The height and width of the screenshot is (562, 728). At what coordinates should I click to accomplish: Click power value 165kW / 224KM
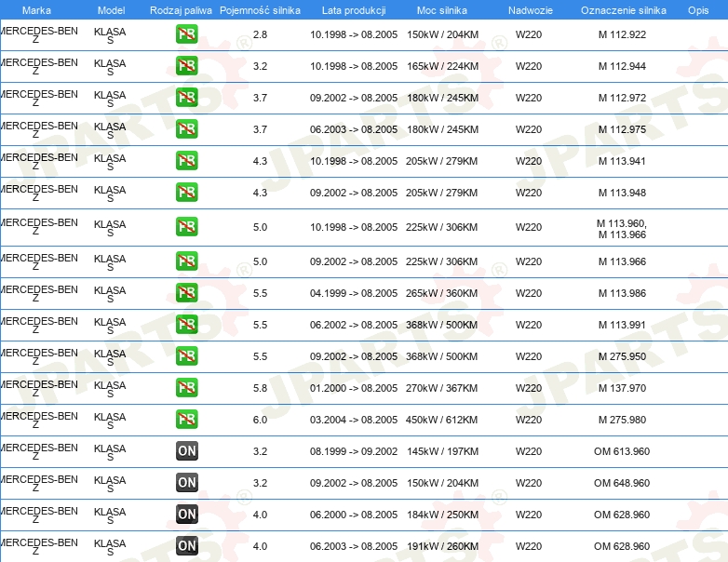click(442, 66)
